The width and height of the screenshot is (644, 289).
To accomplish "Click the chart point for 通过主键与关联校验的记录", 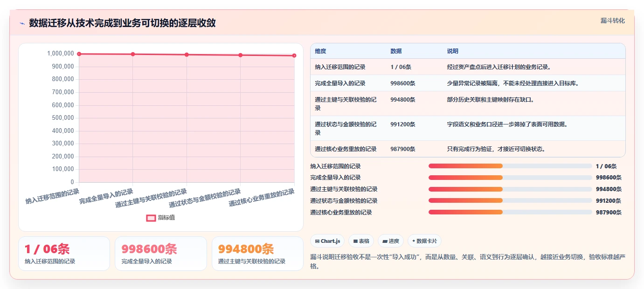I will (x=187, y=55).
